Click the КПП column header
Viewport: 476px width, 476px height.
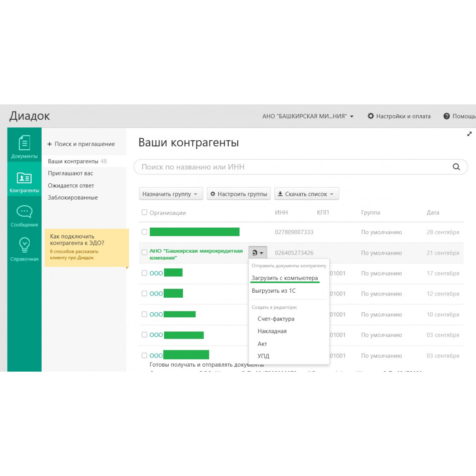pos(323,213)
